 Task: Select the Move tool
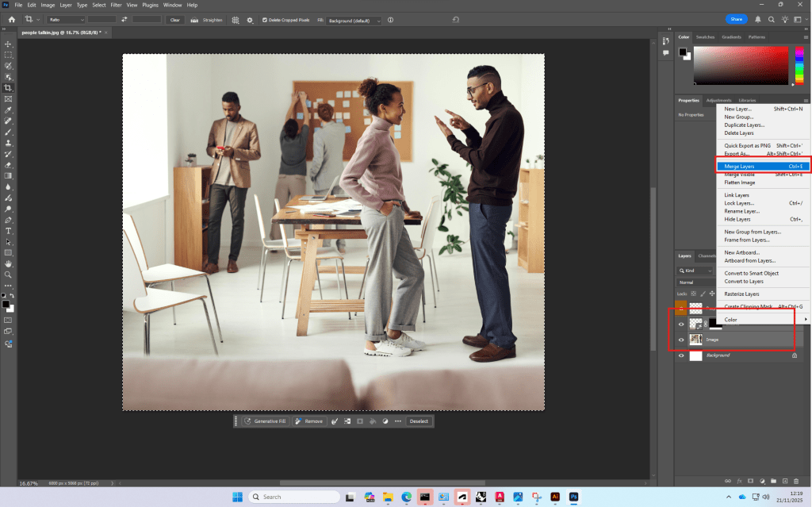8,44
